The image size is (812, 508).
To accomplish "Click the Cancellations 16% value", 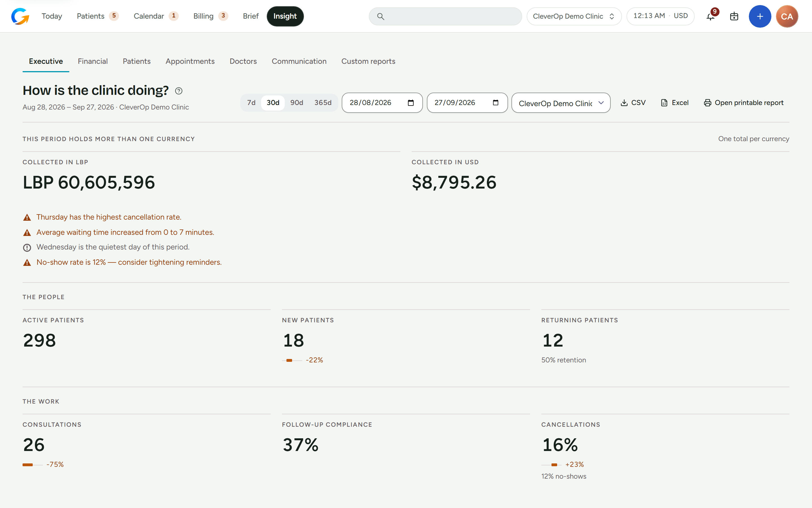I will (x=560, y=445).
